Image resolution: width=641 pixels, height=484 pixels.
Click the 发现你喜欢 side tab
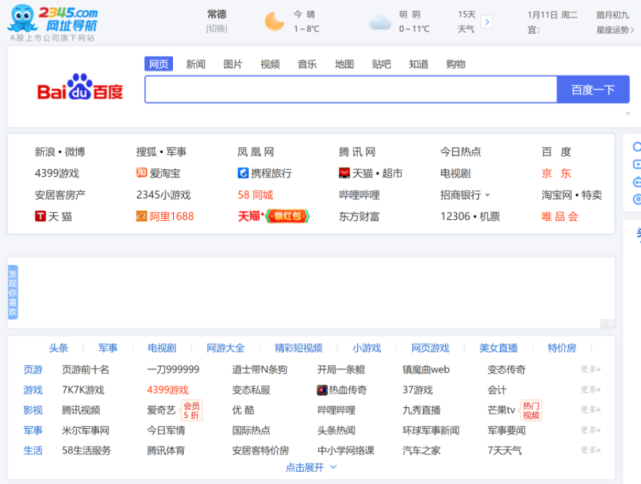pyautogui.click(x=13, y=292)
